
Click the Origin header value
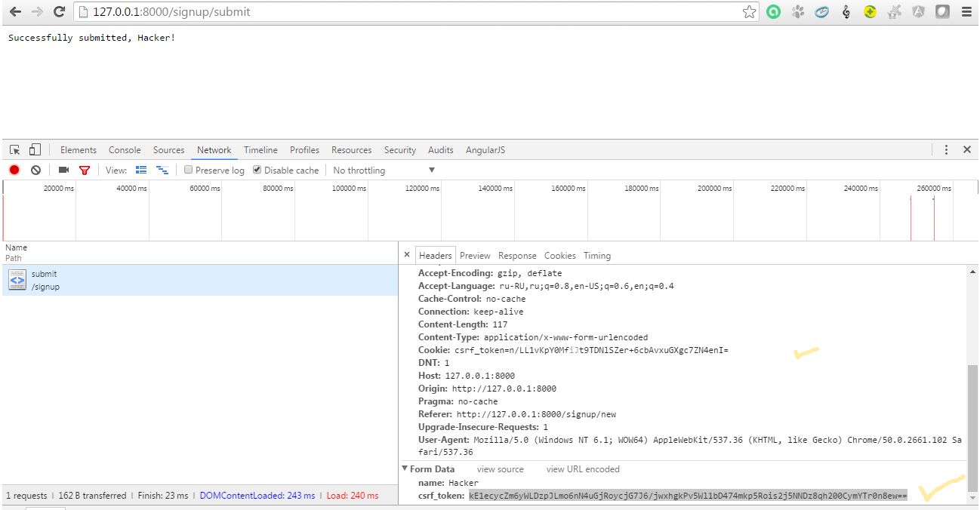click(x=504, y=389)
